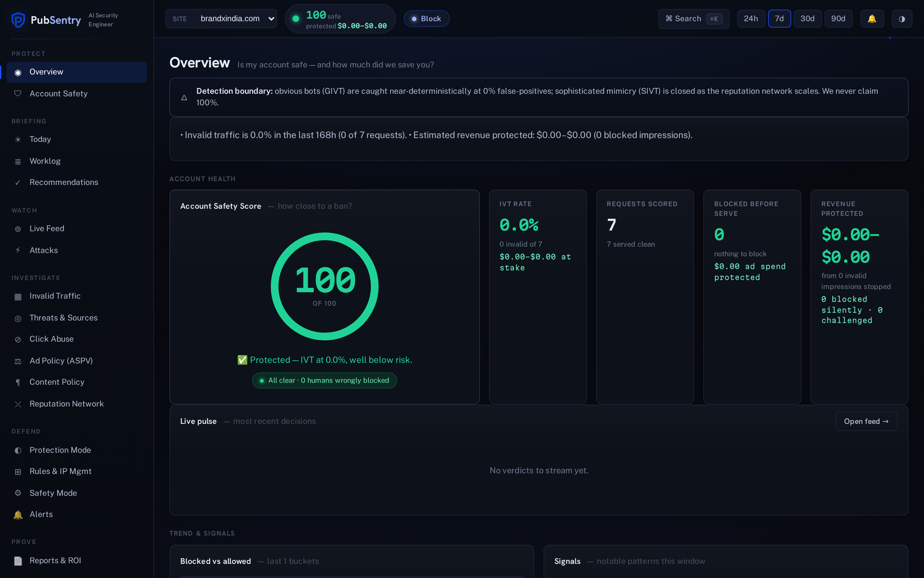Navigate to Attacks

[x=77, y=250]
